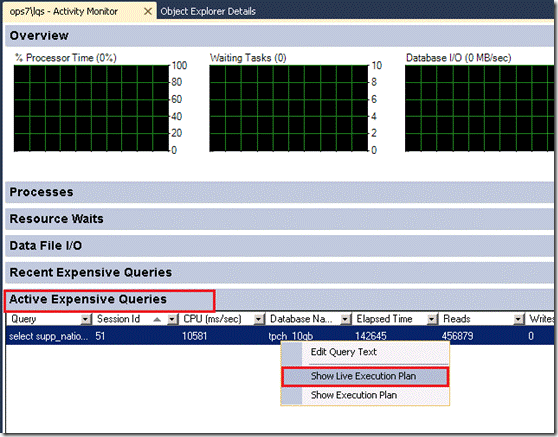The height and width of the screenshot is (437, 558).
Task: Open the Query column filter dropdown
Action: click(86, 319)
